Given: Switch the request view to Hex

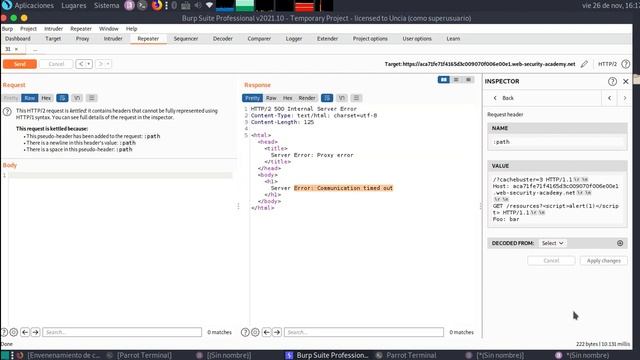Looking at the screenshot, I should click(46, 98).
